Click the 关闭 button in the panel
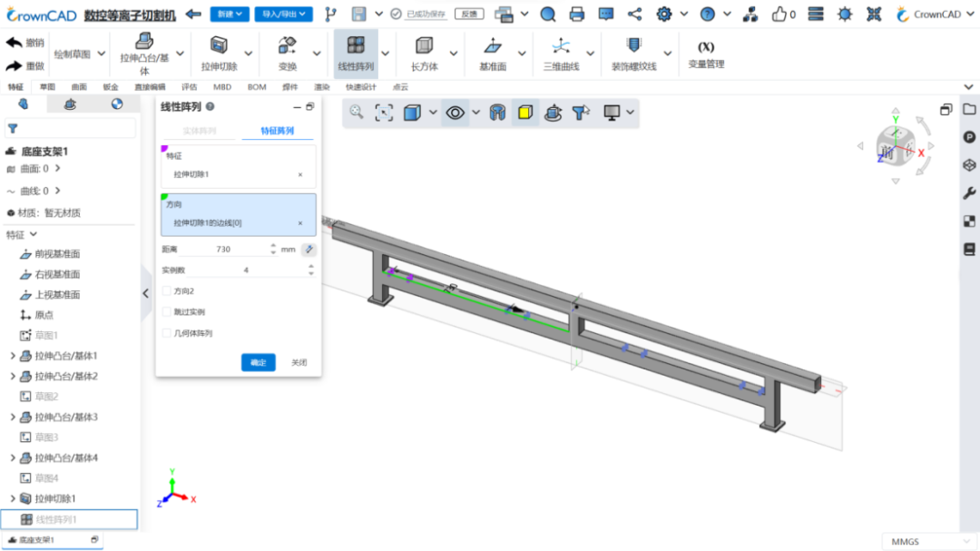The image size is (980, 551). point(299,362)
